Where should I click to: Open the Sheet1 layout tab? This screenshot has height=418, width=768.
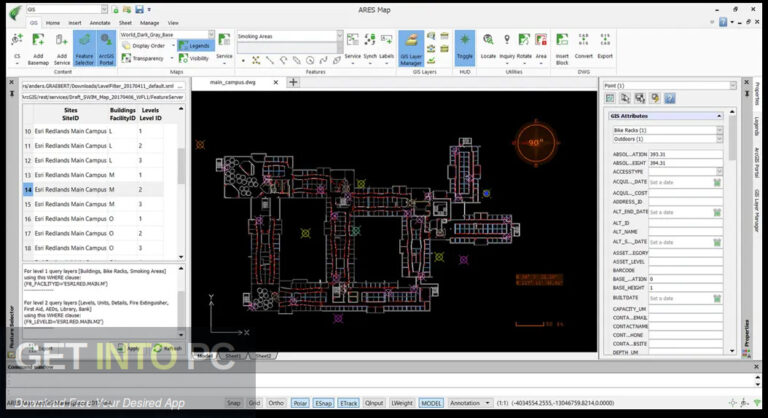click(233, 356)
